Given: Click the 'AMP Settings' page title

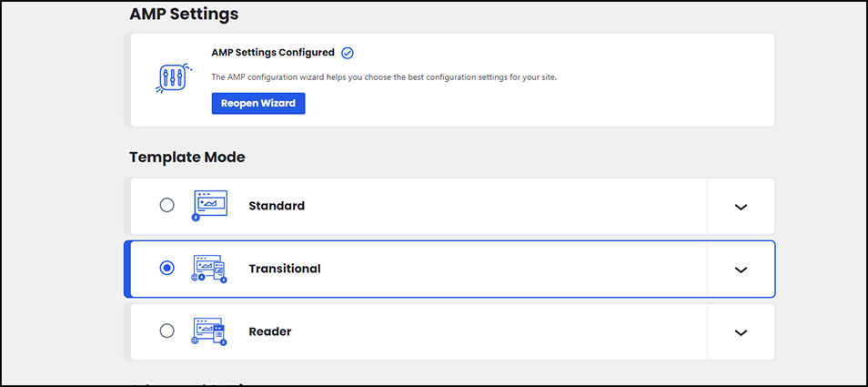Looking at the screenshot, I should [184, 15].
